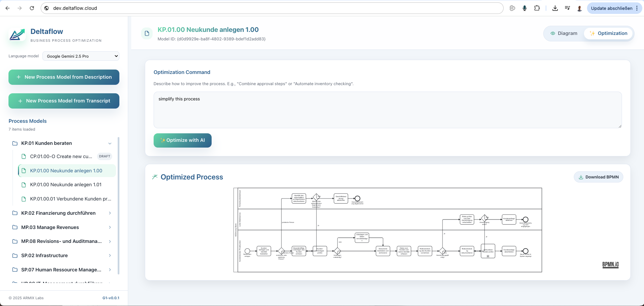Open the language model dropdown
Screen dimensions: 644x306
click(81, 56)
